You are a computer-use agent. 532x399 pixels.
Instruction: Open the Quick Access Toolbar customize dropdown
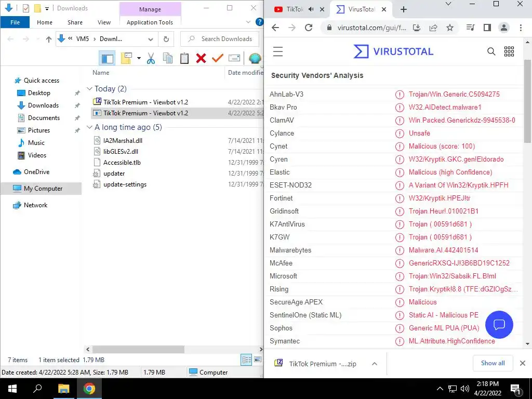pyautogui.click(x=47, y=8)
